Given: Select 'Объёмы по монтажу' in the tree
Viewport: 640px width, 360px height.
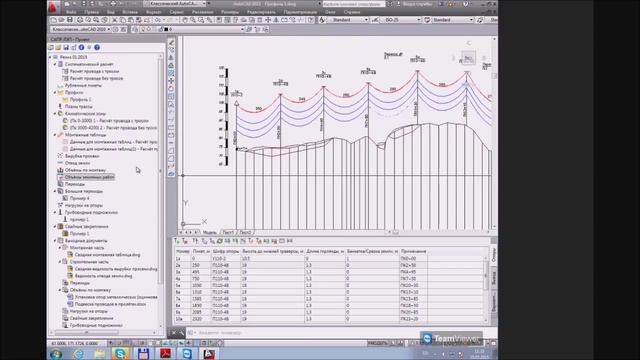Looking at the screenshot, I should pos(85,170).
